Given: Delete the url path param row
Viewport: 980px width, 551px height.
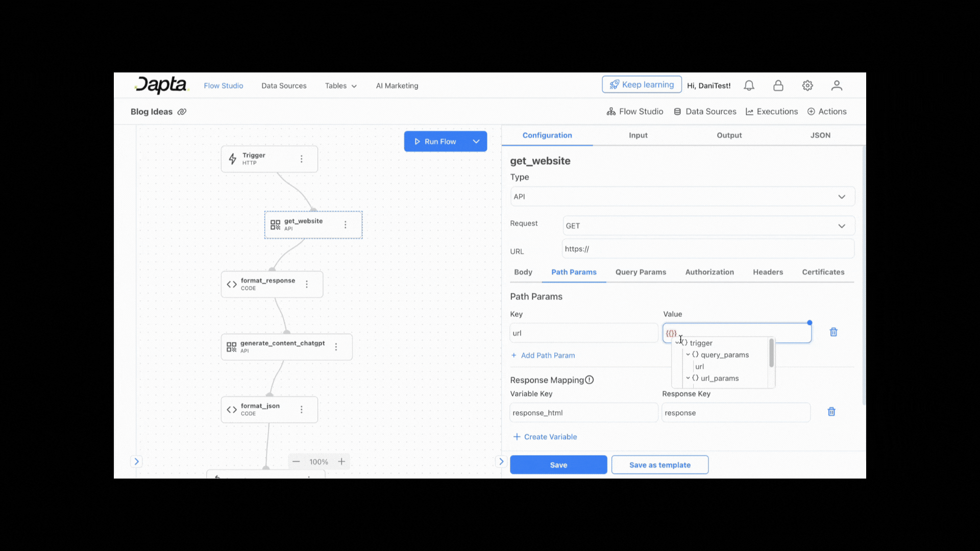Looking at the screenshot, I should point(834,332).
